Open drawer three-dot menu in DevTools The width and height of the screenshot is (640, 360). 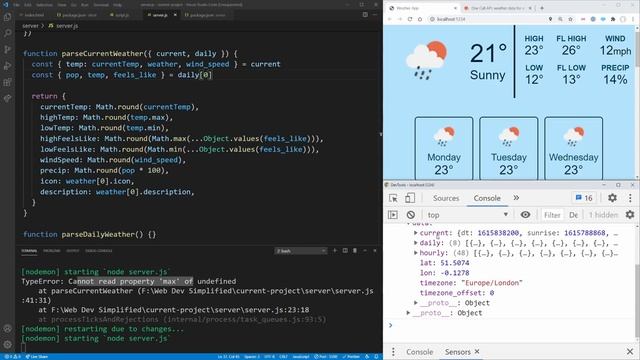pyautogui.click(x=393, y=351)
